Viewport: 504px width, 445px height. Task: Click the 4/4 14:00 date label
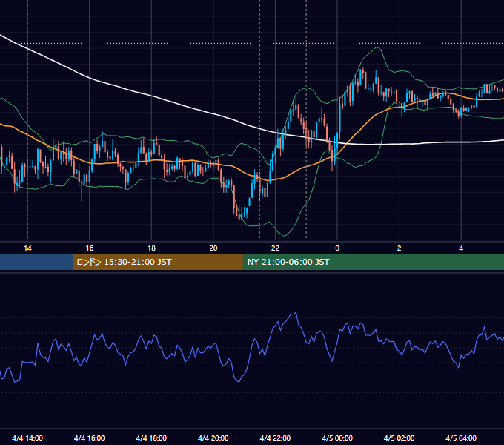coord(27,438)
